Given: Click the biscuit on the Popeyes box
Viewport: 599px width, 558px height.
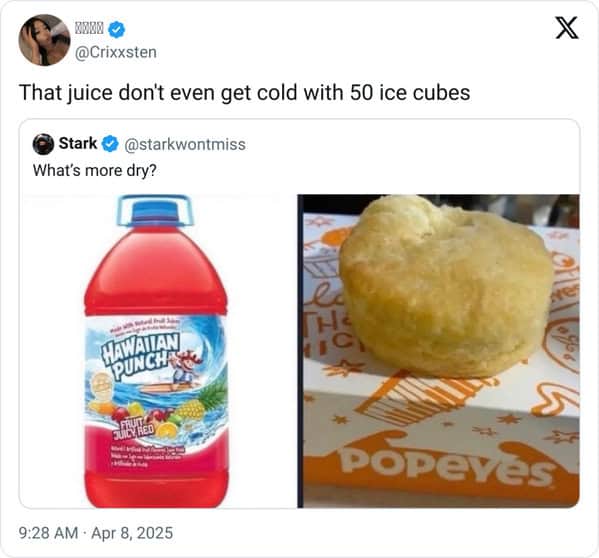Looking at the screenshot, I should tap(446, 286).
